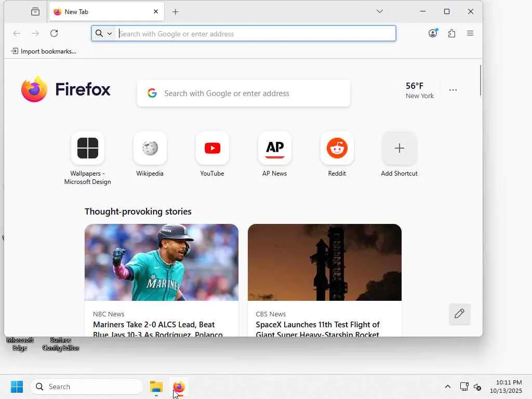Open SpaceX Launches 11th Test Flight headline

click(317, 329)
